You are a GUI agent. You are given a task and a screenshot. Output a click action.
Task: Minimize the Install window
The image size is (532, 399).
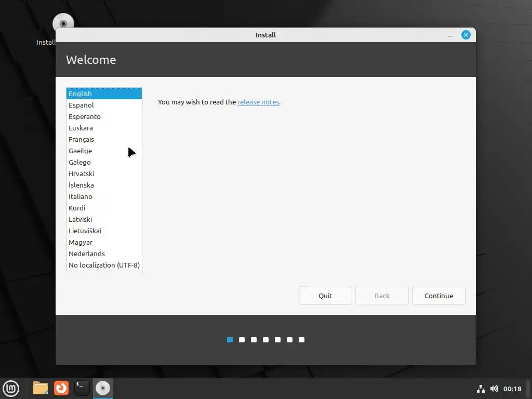(x=450, y=35)
